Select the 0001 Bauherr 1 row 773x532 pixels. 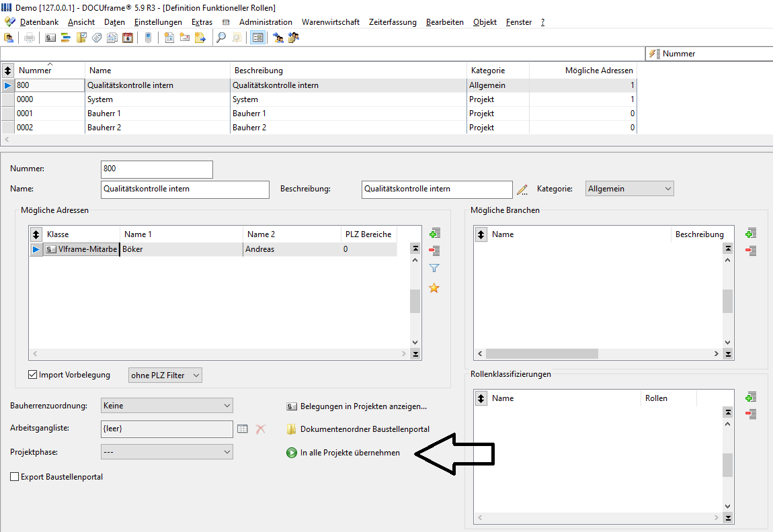click(x=319, y=114)
